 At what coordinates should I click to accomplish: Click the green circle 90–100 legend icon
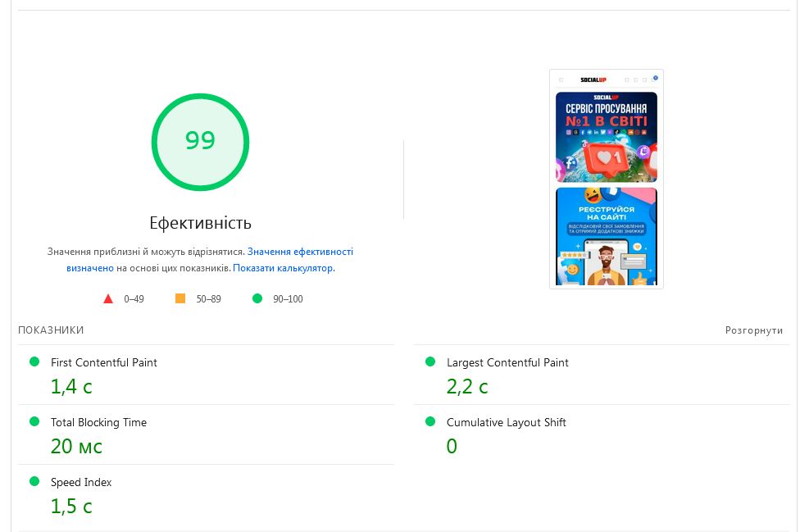pyautogui.click(x=257, y=299)
